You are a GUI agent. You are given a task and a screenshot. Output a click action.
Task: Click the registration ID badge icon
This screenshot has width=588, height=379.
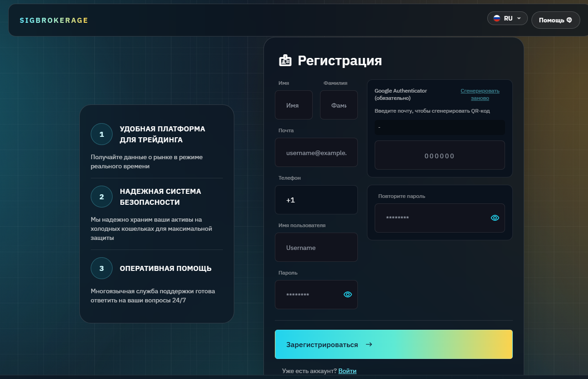click(x=285, y=61)
